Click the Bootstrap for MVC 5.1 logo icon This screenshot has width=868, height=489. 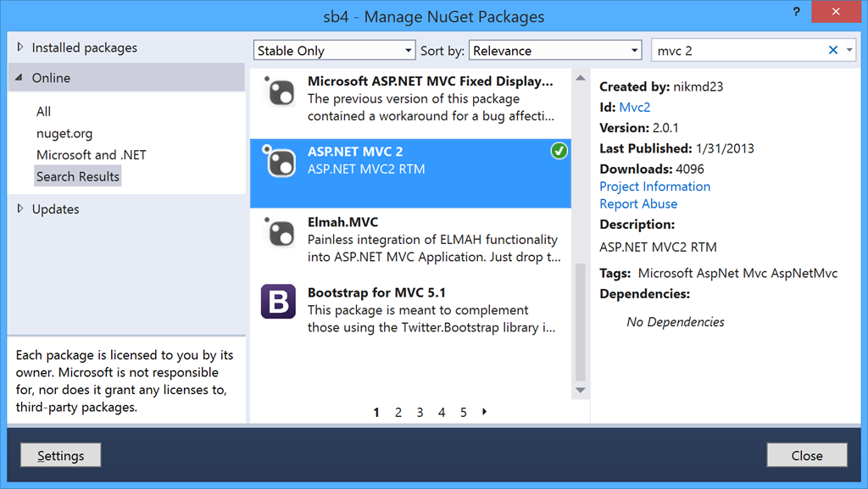pyautogui.click(x=278, y=302)
